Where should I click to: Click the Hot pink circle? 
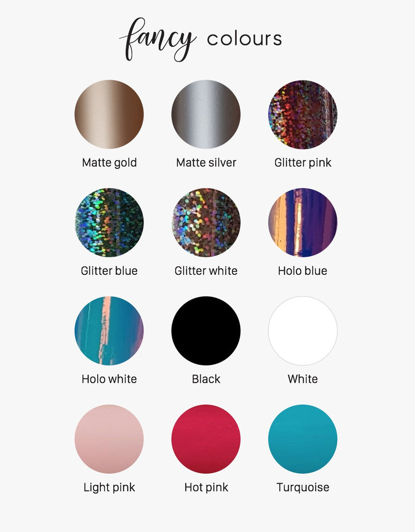pyautogui.click(x=206, y=439)
